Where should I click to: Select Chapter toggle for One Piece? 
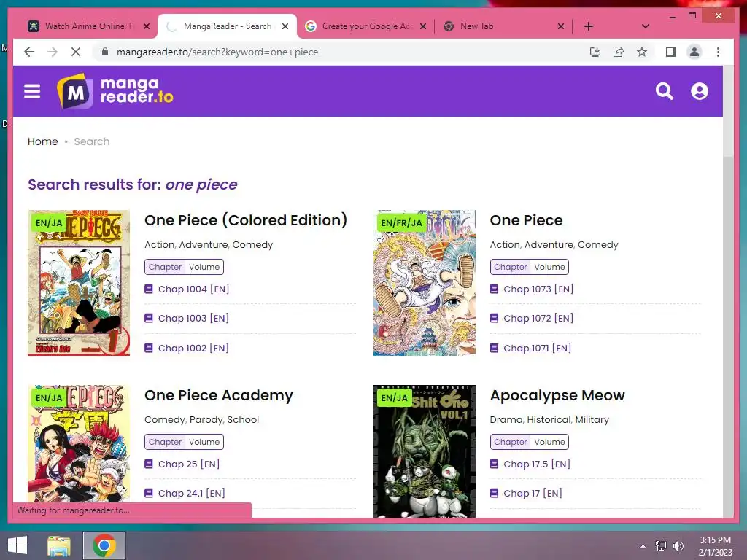(x=510, y=267)
